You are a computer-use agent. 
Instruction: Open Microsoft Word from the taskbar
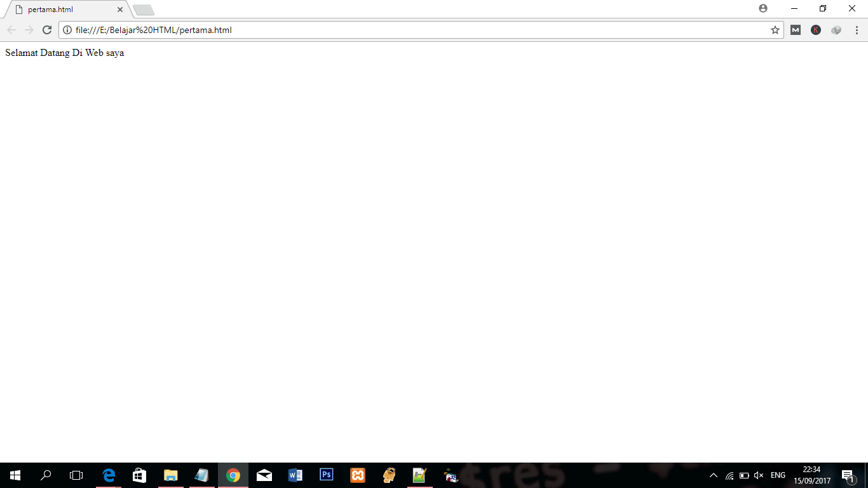(x=295, y=475)
